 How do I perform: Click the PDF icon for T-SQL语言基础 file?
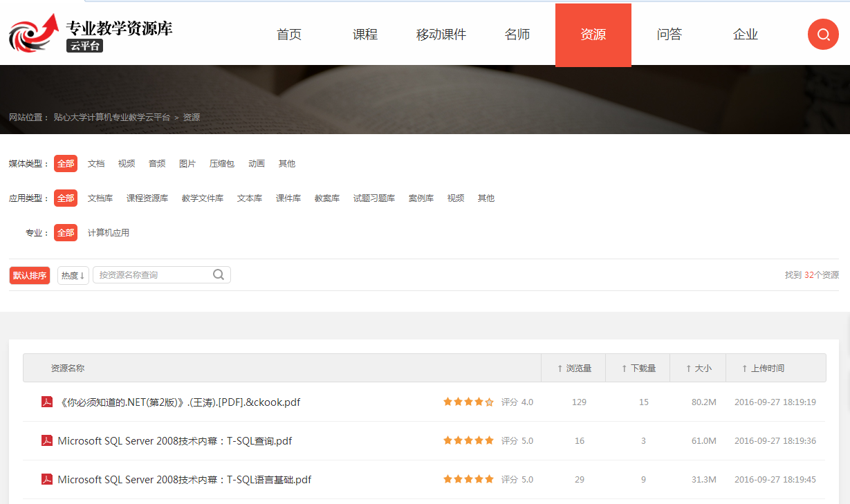click(47, 480)
